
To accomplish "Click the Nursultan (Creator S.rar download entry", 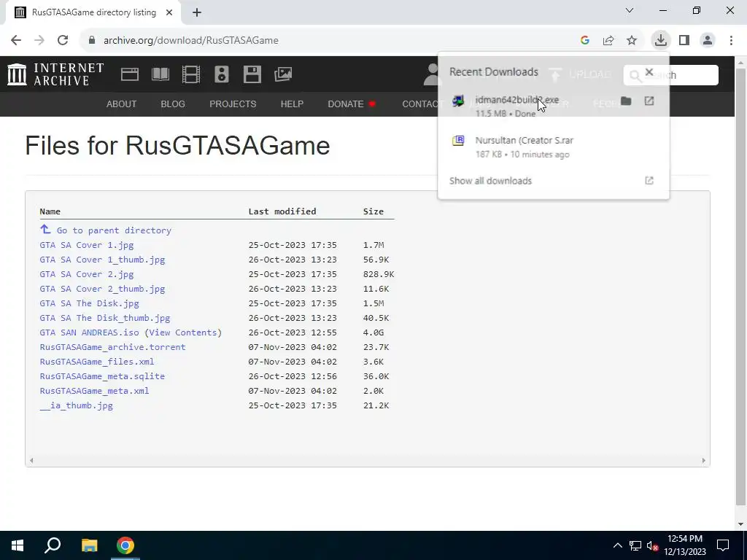I will click(x=553, y=147).
